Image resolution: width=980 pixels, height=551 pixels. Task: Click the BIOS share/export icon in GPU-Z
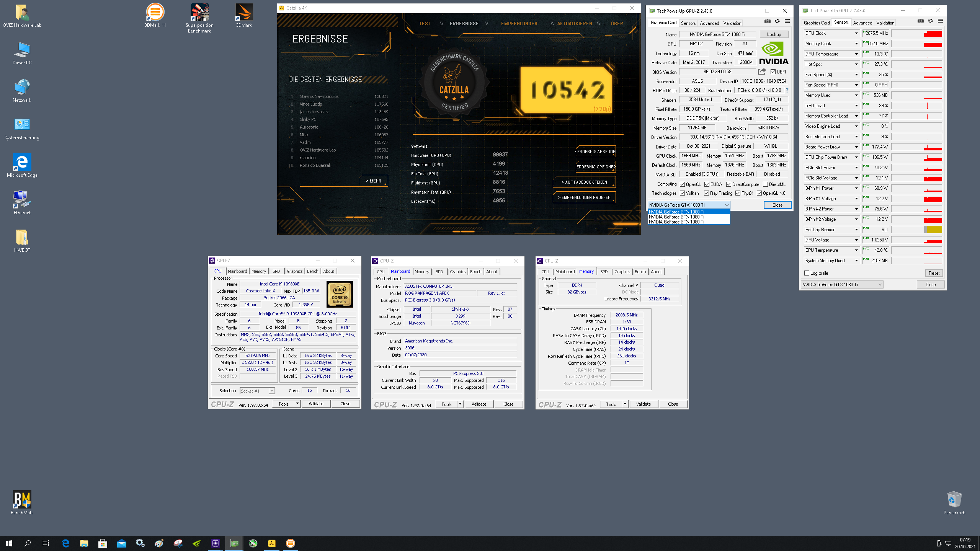[x=762, y=72]
